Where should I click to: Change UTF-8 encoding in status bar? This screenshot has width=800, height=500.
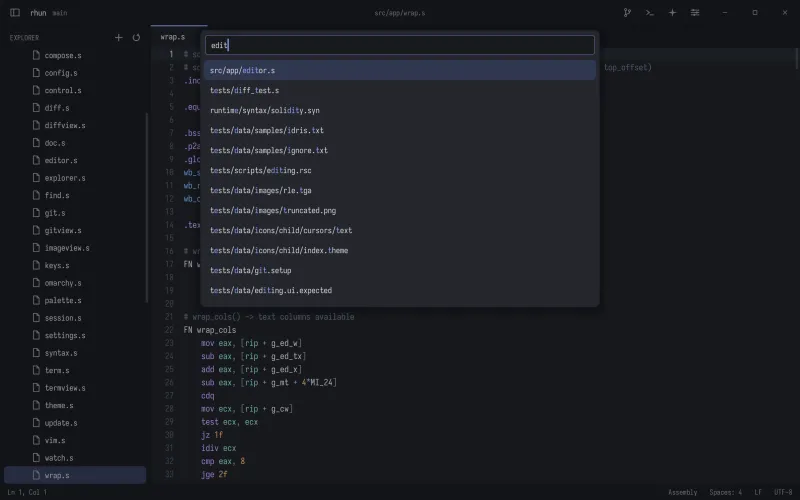point(783,492)
